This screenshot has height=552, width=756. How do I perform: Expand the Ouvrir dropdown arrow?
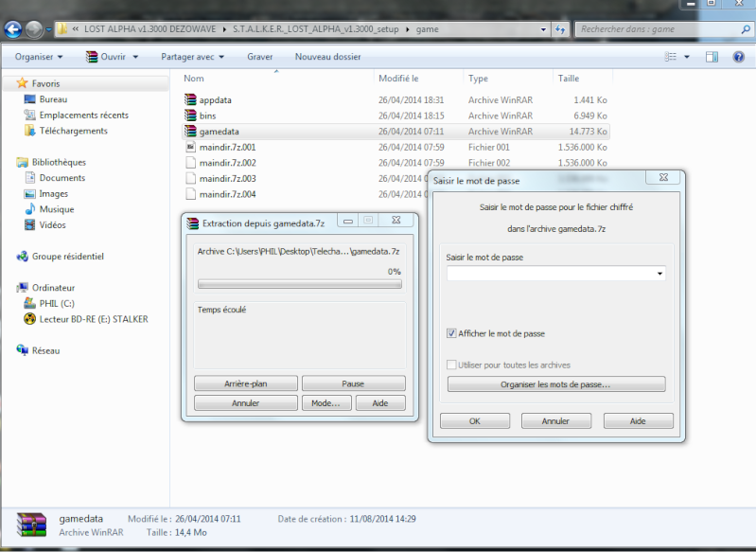[x=135, y=57]
